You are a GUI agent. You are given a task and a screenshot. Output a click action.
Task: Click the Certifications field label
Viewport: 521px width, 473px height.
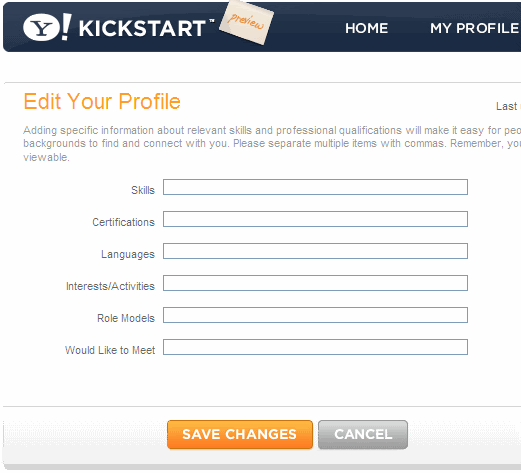click(x=123, y=222)
